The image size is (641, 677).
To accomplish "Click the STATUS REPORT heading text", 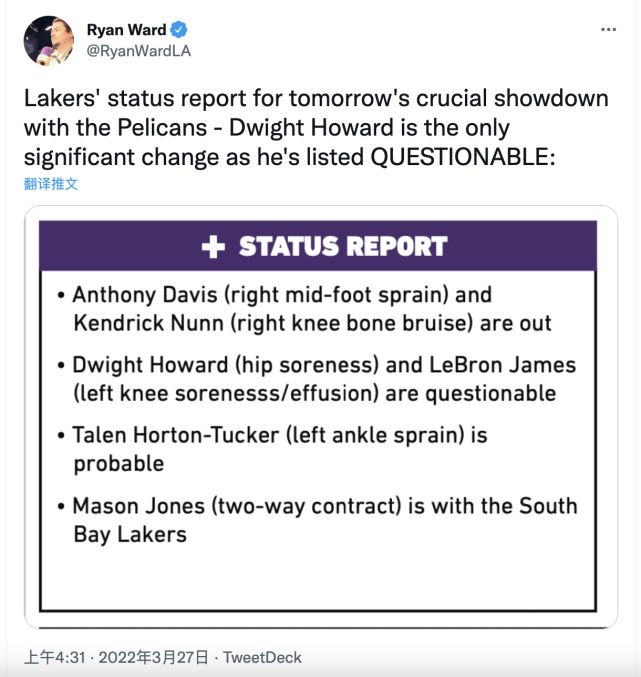I will click(342, 247).
